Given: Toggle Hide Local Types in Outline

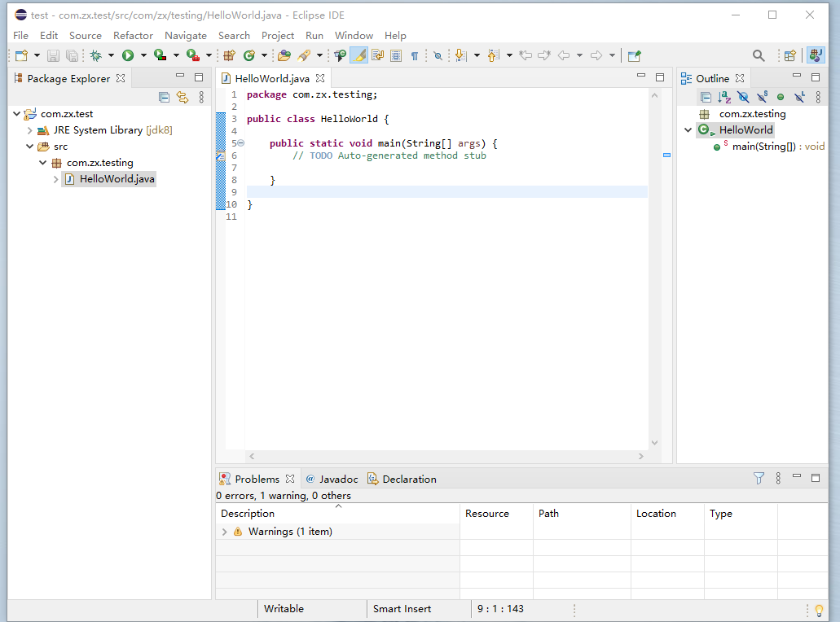Looking at the screenshot, I should pyautogui.click(x=799, y=97).
